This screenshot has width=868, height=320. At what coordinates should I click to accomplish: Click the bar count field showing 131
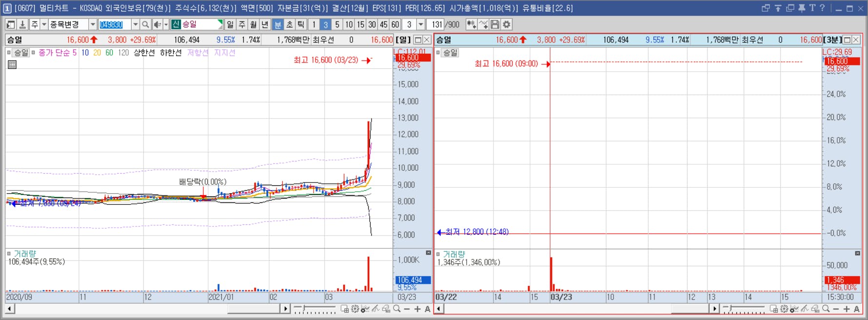click(x=435, y=24)
